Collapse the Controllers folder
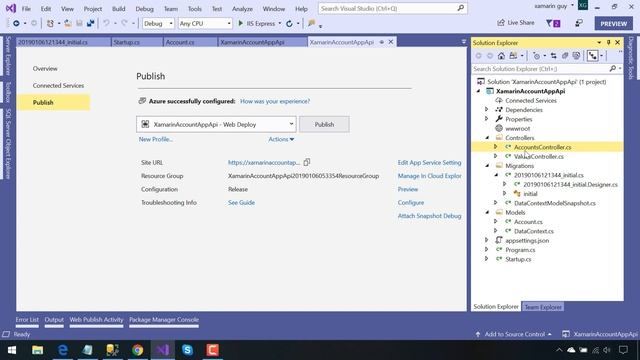Image resolution: width=640 pixels, height=360 pixels. pos(487,138)
